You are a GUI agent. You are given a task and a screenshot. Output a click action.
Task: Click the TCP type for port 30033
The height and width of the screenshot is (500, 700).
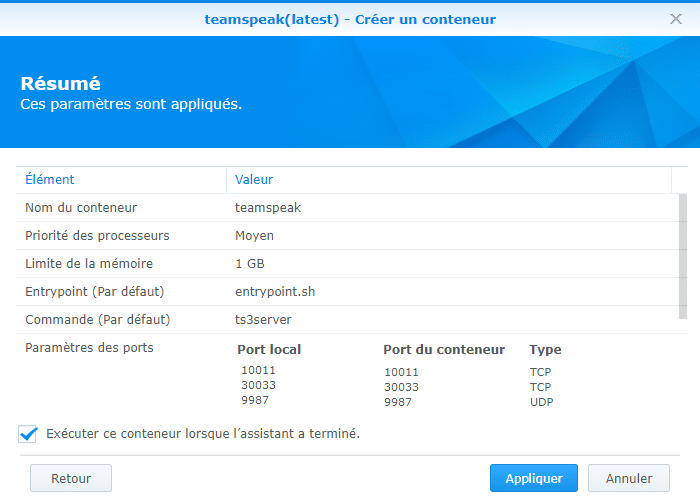(x=541, y=387)
